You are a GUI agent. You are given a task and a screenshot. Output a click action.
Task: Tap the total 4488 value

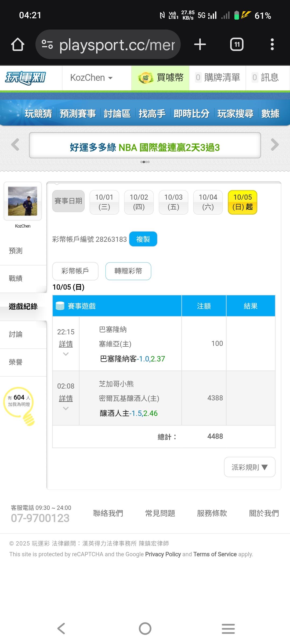[x=215, y=436]
